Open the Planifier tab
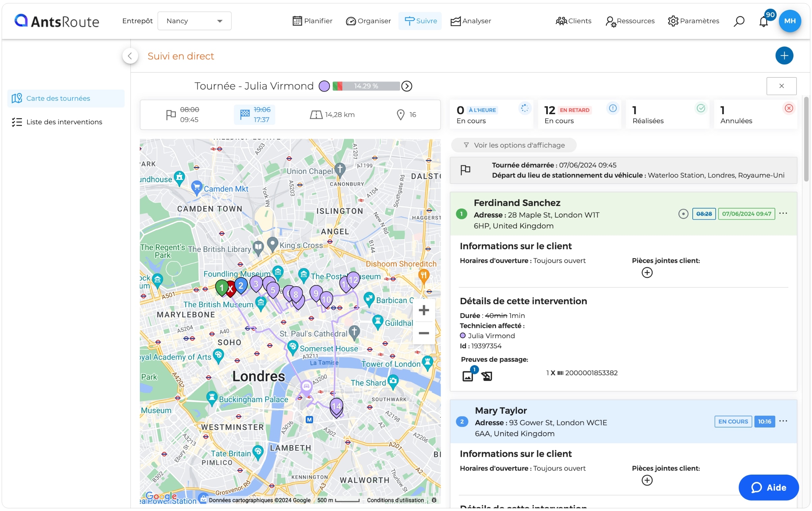The width and height of the screenshot is (812, 511). pyautogui.click(x=312, y=21)
